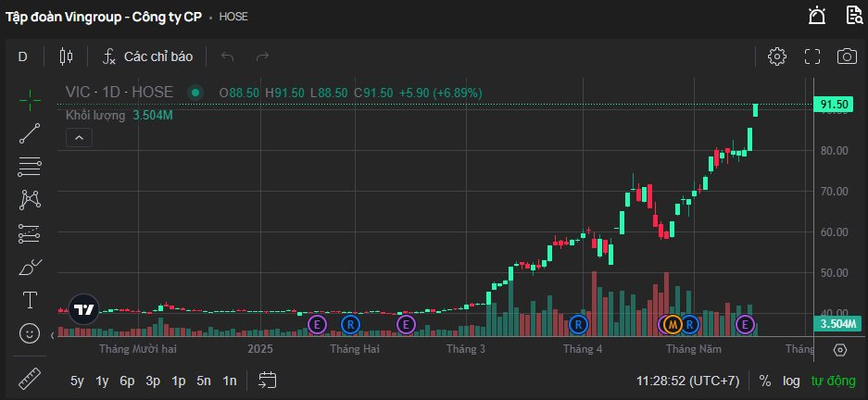The height and width of the screenshot is (400, 868).
Task: Open timezone menu at 11:28:52 (UTC+7)
Action: click(687, 381)
